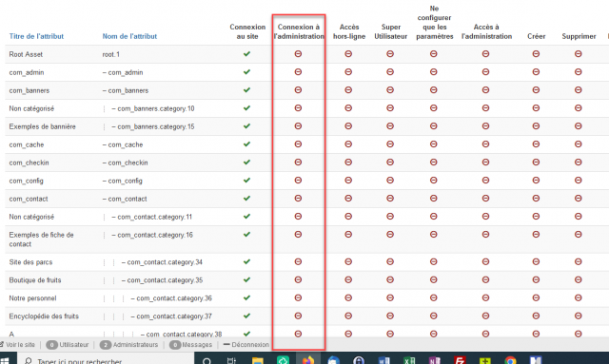Viewport: 609px width, 364px height.
Task: Click 'Accès à l'administration' column header
Action: (x=486, y=31)
